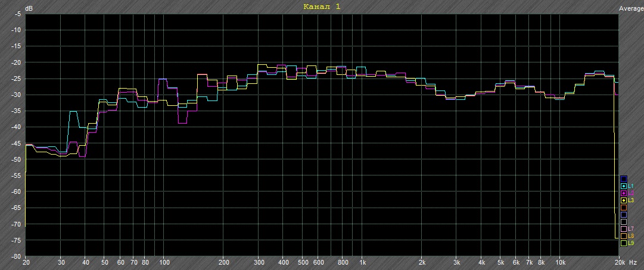The height and width of the screenshot is (270, 644).
Task: Enable the orange L8 trace checkbox
Action: (x=624, y=236)
